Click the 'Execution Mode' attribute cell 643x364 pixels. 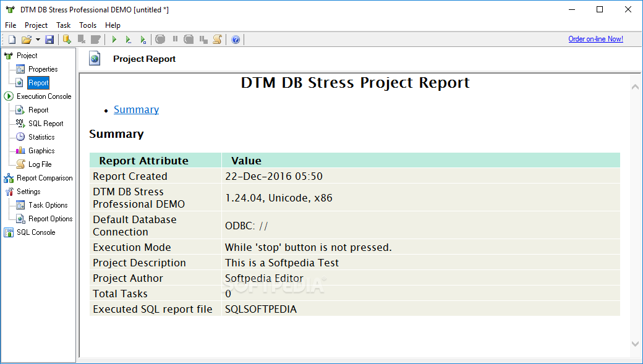155,247
